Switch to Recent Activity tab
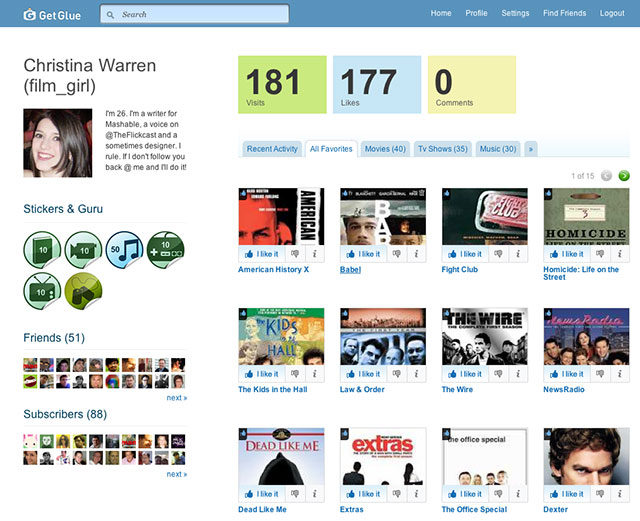 coord(272,149)
